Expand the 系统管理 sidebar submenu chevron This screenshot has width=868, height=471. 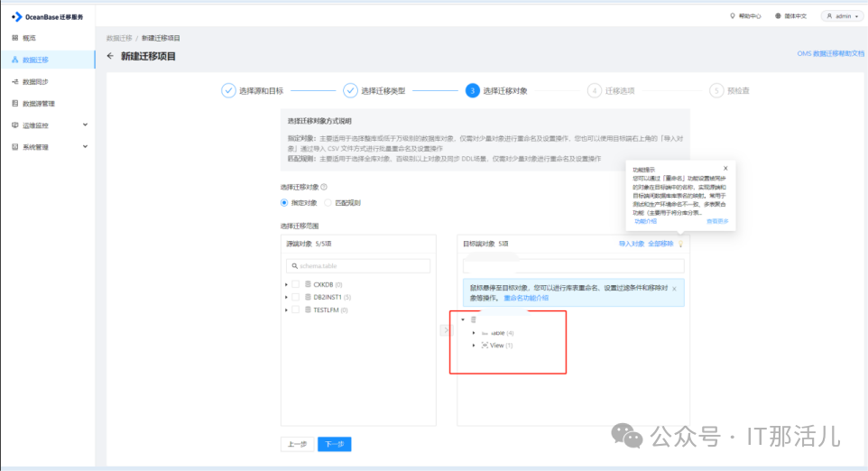85,147
